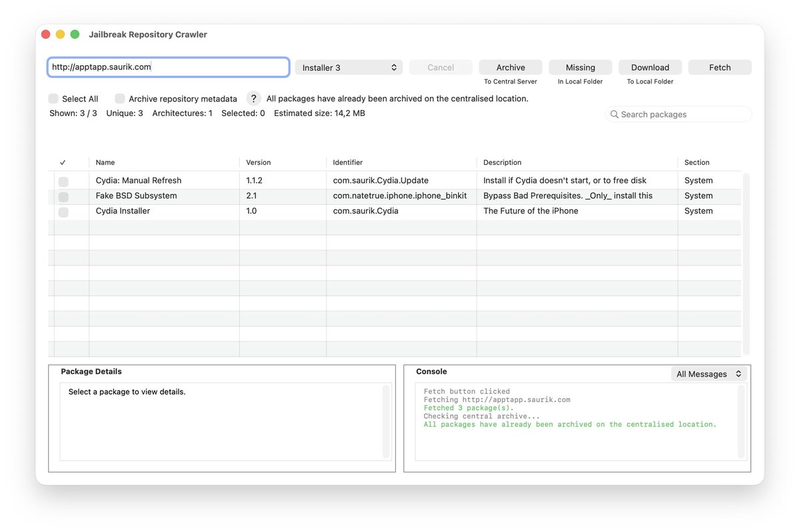Click the Fetch button

720,67
